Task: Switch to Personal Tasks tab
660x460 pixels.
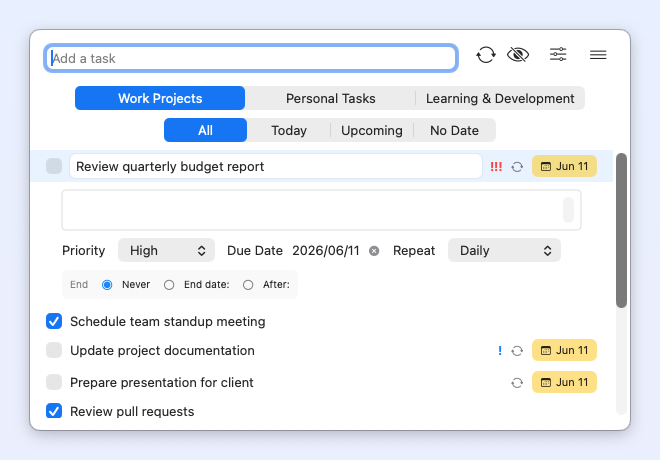Action: pyautogui.click(x=330, y=98)
